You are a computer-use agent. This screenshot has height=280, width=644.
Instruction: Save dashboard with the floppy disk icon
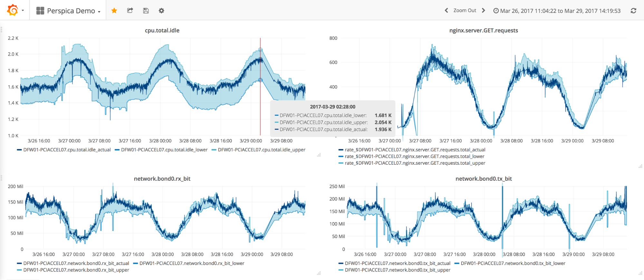coord(146,11)
